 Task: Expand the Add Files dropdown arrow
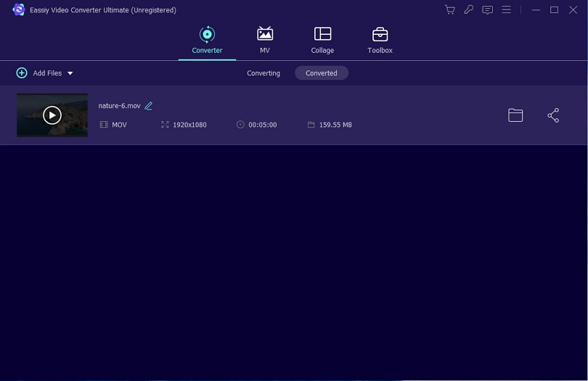tap(70, 73)
